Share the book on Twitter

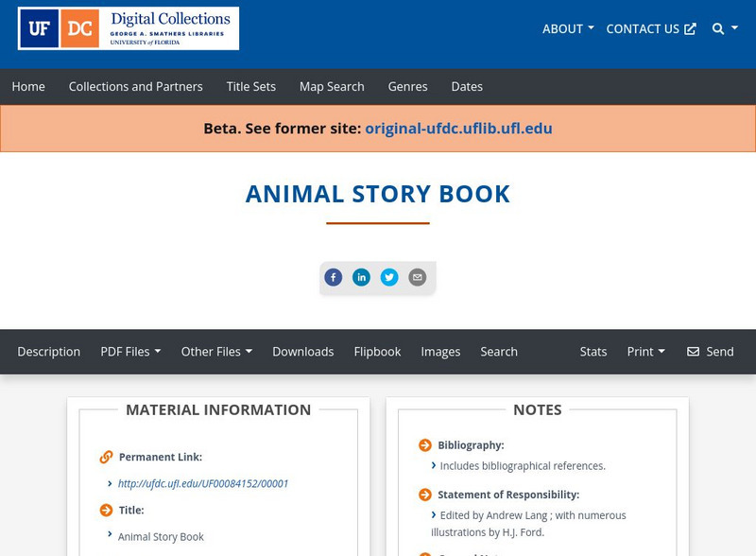pyautogui.click(x=390, y=277)
